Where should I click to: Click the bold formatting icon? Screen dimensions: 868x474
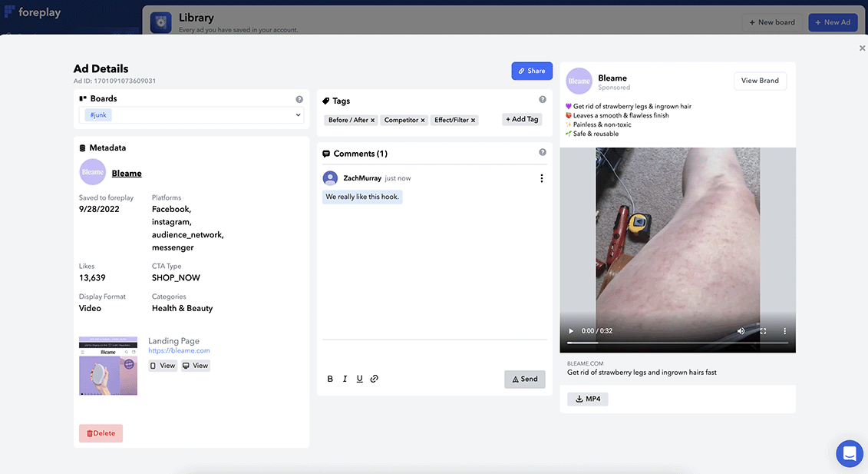pos(330,379)
